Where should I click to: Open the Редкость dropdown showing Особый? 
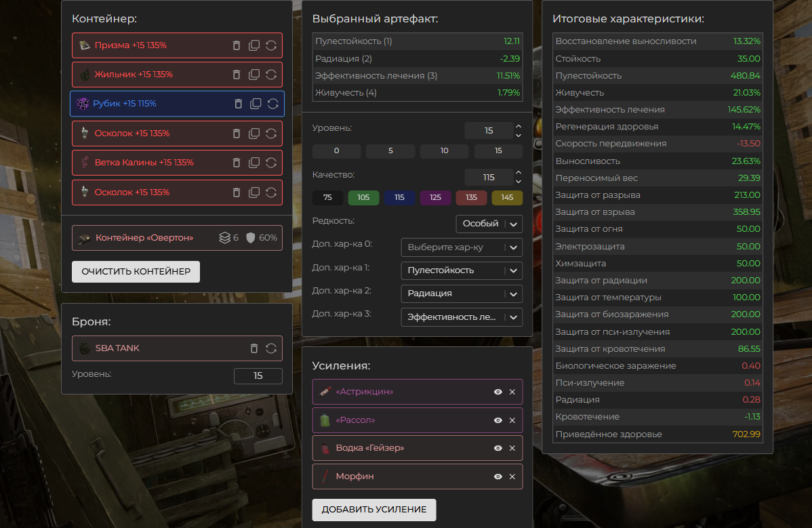pos(489,224)
